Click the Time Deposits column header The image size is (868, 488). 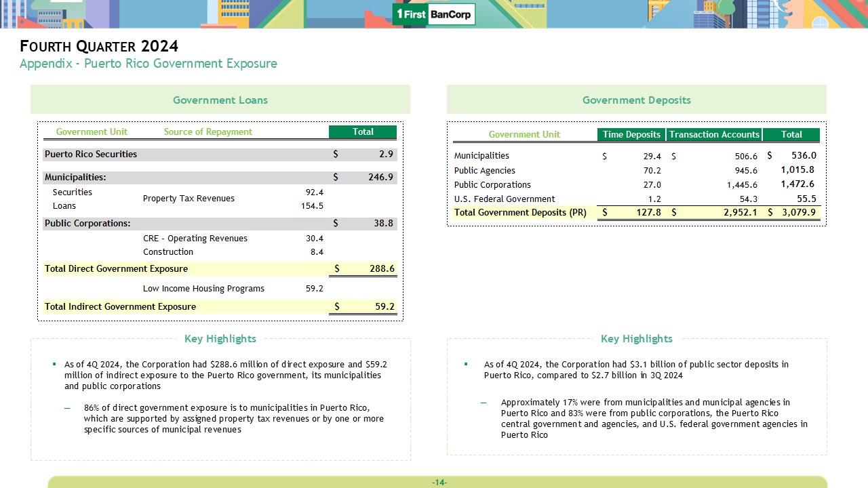[631, 134]
